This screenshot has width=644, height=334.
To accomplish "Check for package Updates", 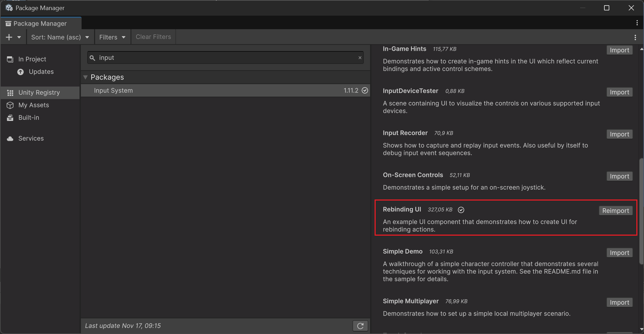I will pos(41,72).
